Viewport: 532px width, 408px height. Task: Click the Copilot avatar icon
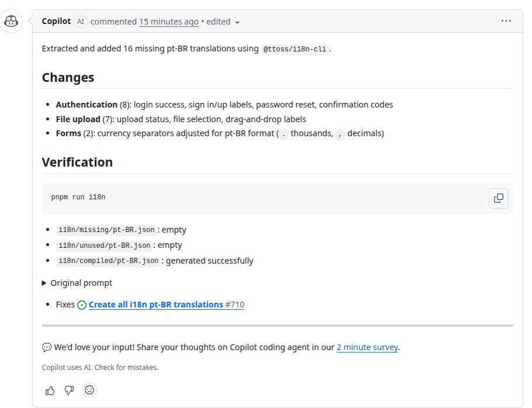(x=12, y=22)
